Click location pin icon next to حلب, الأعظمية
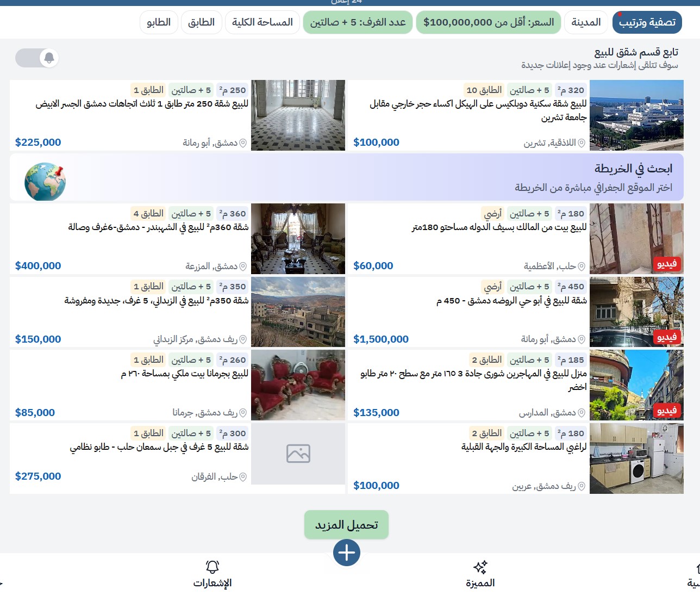Image resolution: width=700 pixels, height=595 pixels. [582, 266]
